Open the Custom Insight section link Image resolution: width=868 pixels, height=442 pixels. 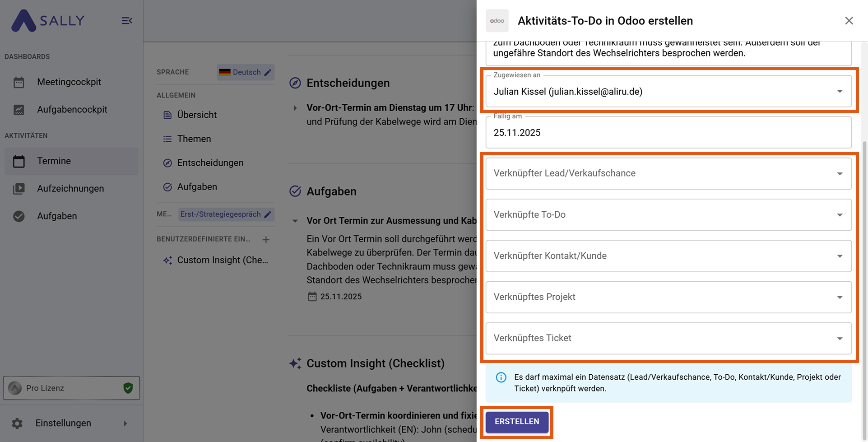point(222,260)
